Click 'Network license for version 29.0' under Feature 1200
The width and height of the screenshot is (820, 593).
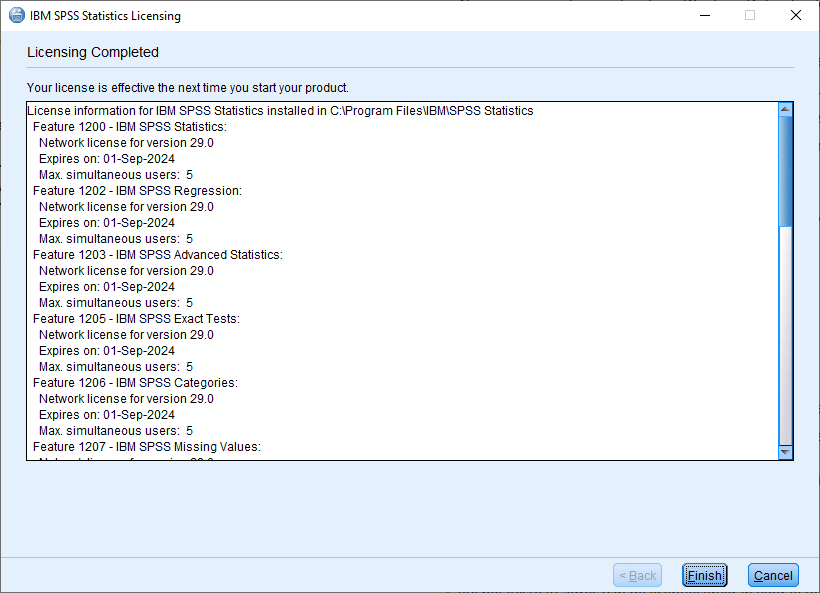coord(127,143)
